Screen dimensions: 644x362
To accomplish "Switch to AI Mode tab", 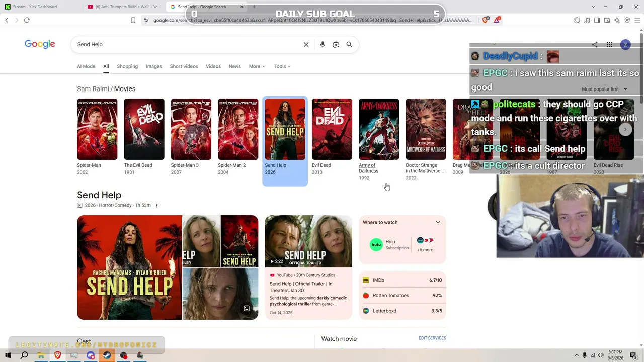I will 86,66.
